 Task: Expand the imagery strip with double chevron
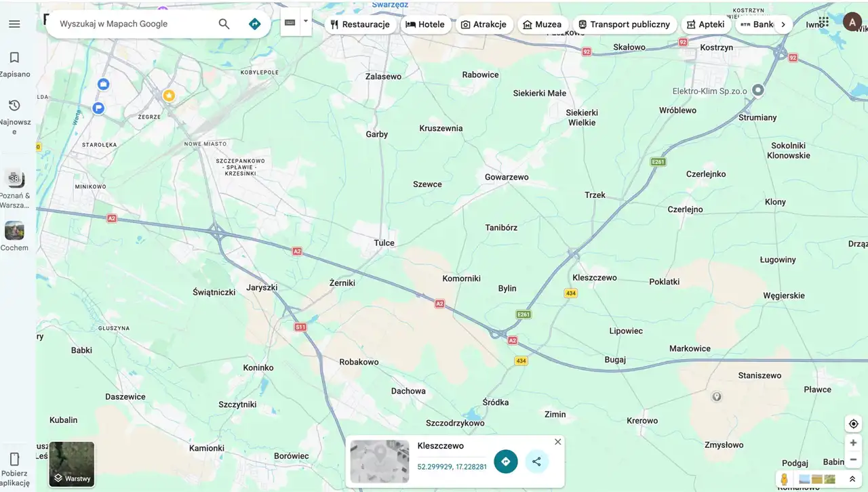tap(852, 479)
